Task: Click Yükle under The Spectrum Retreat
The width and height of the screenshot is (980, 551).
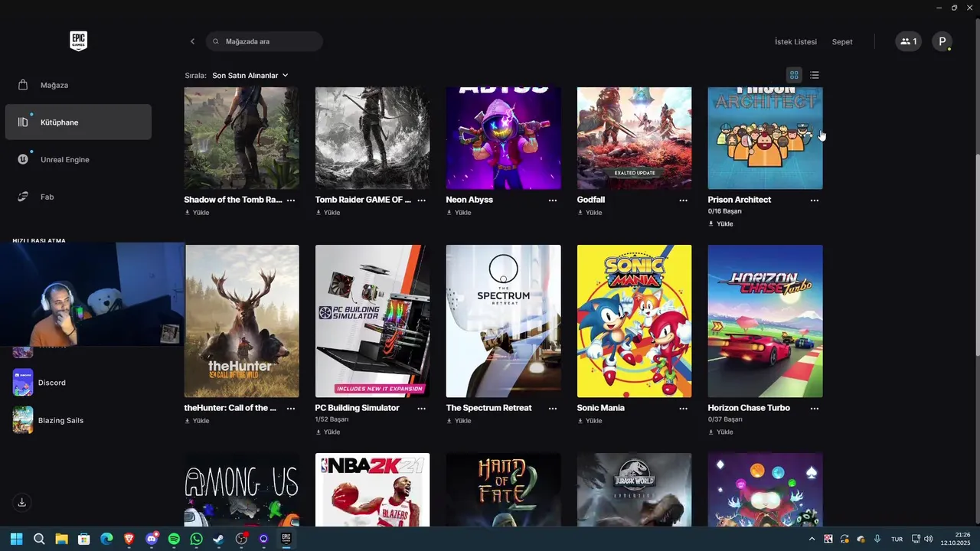Action: coord(459,421)
